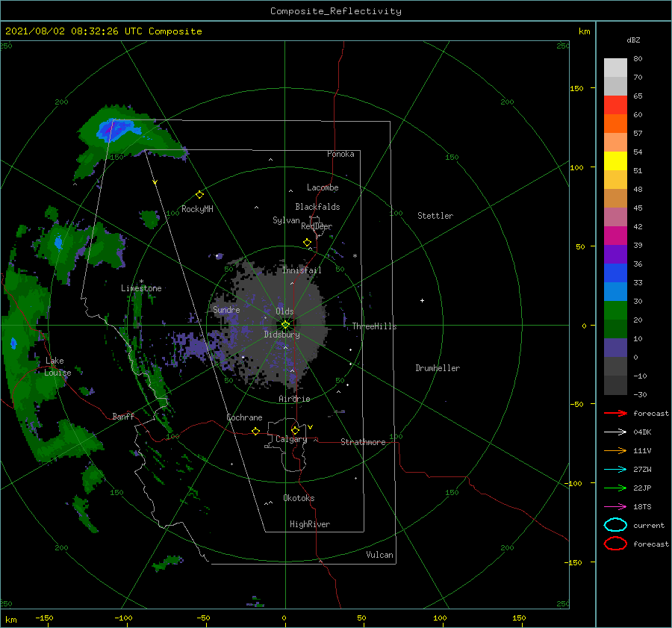Click the magenta 18TS arrow legend icon

click(x=615, y=507)
